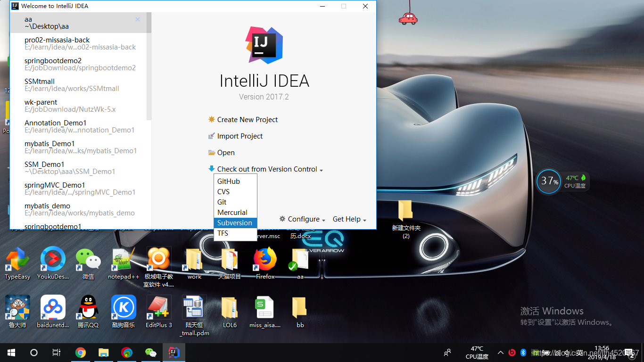Click the Import Project icon
The height and width of the screenshot is (362, 644).
tap(212, 136)
